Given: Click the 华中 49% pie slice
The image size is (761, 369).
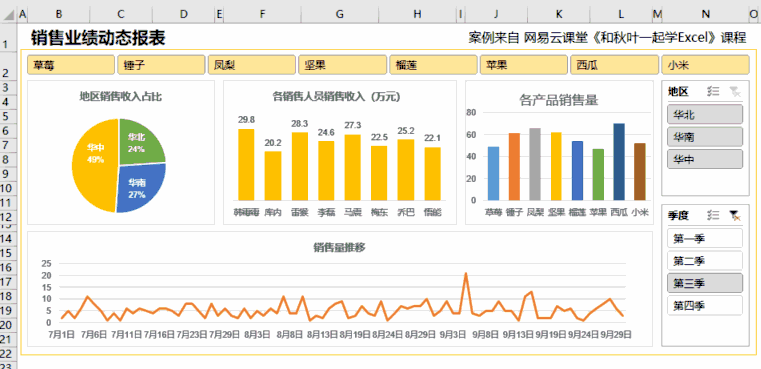Looking at the screenshot, I should coord(95,165).
